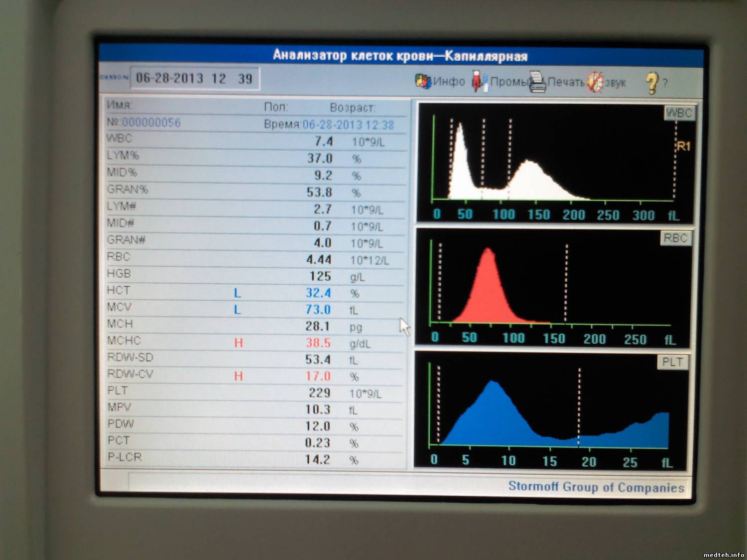Select the WBC histogram label
This screenshot has width=747, height=560.
pyautogui.click(x=679, y=113)
